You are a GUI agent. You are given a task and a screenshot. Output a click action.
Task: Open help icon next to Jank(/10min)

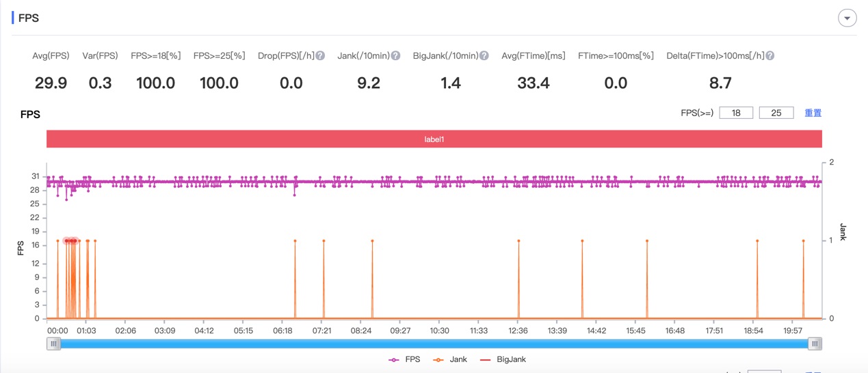(x=395, y=56)
